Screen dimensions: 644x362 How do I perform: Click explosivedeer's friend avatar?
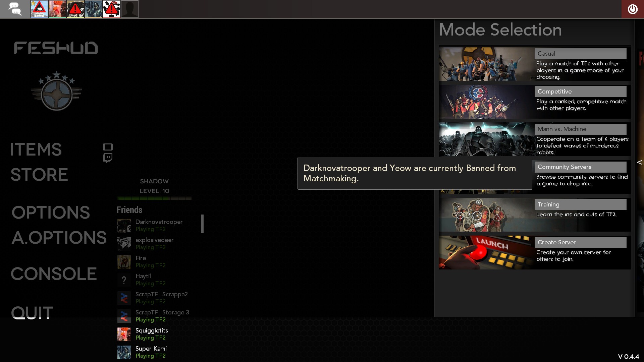[124, 244]
